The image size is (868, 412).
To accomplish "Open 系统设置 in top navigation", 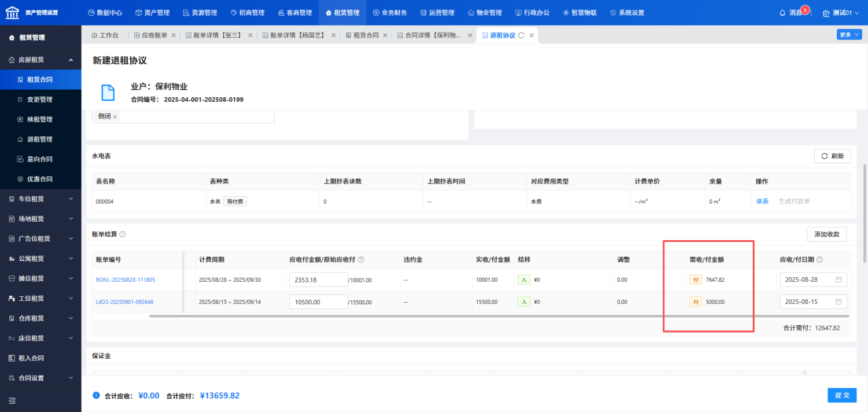I will click(x=627, y=13).
